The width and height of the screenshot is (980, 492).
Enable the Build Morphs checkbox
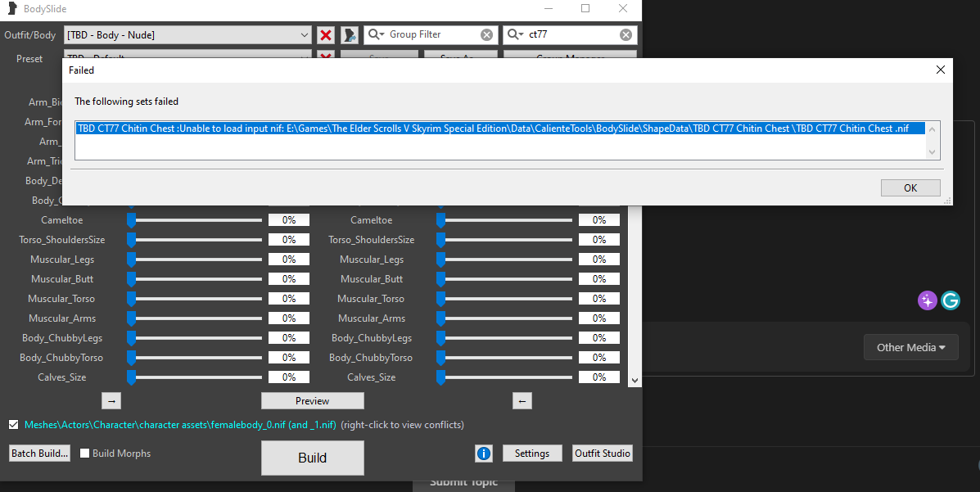[x=85, y=454]
